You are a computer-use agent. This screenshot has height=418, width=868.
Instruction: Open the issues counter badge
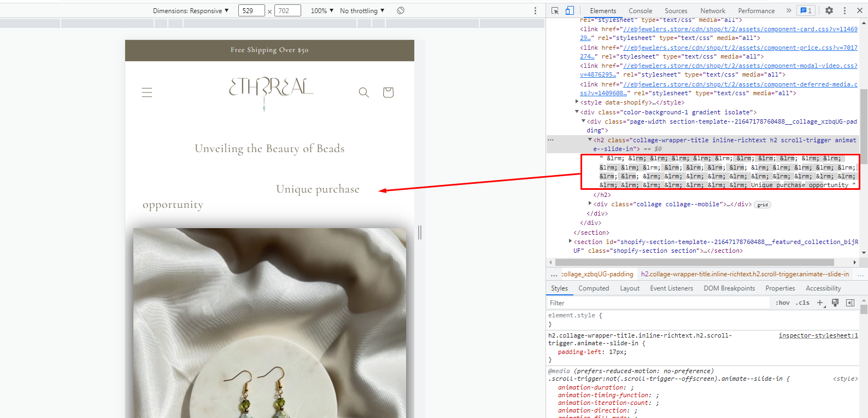click(x=806, y=10)
